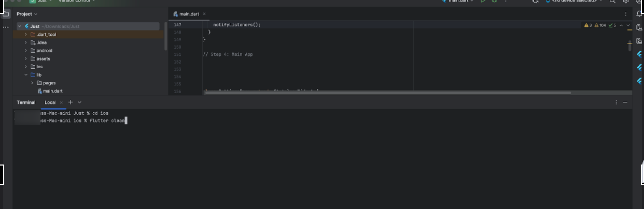Image resolution: width=644 pixels, height=209 pixels.
Task: Click the Notifications bell icon
Action: [x=639, y=14]
